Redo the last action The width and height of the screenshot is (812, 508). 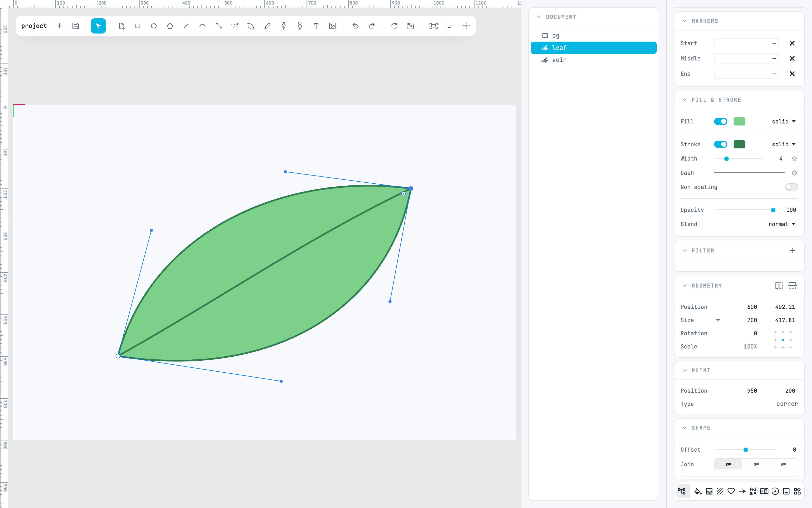(x=371, y=26)
